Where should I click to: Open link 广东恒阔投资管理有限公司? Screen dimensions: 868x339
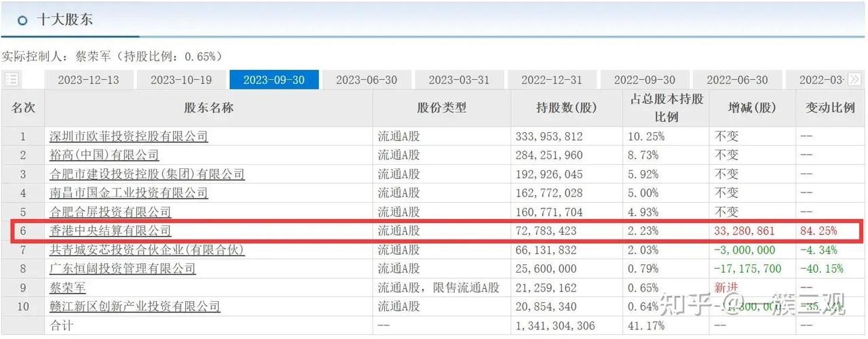(x=123, y=268)
